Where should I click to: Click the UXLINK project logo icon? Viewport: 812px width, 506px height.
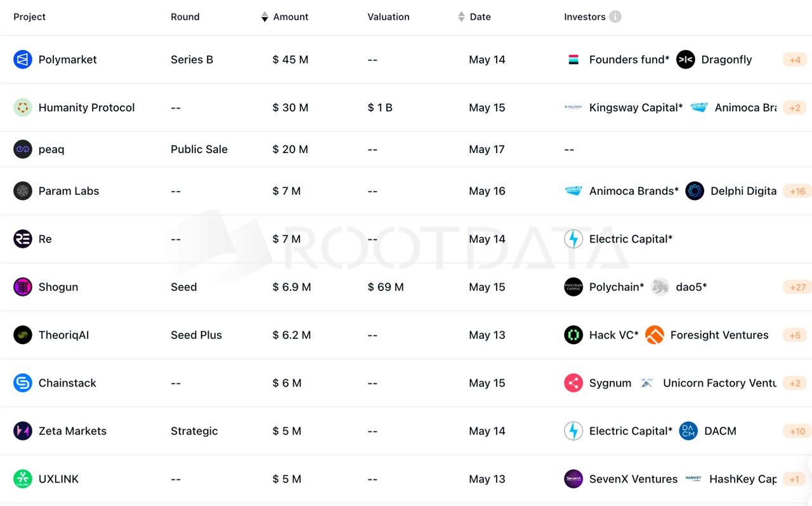(x=23, y=479)
